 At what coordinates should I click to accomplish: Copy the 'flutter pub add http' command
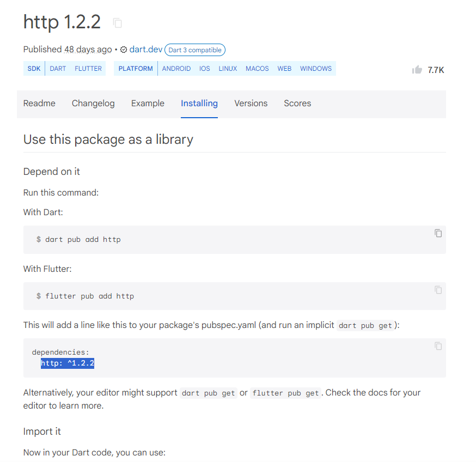pyautogui.click(x=438, y=290)
